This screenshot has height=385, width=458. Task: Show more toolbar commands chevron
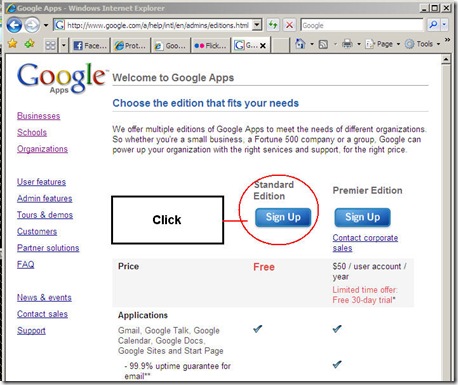pos(447,40)
